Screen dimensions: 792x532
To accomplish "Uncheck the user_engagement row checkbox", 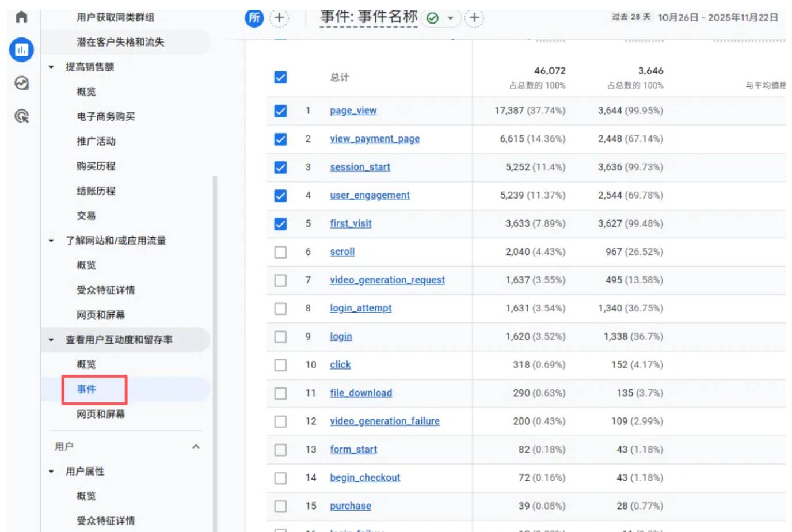I will point(280,195).
